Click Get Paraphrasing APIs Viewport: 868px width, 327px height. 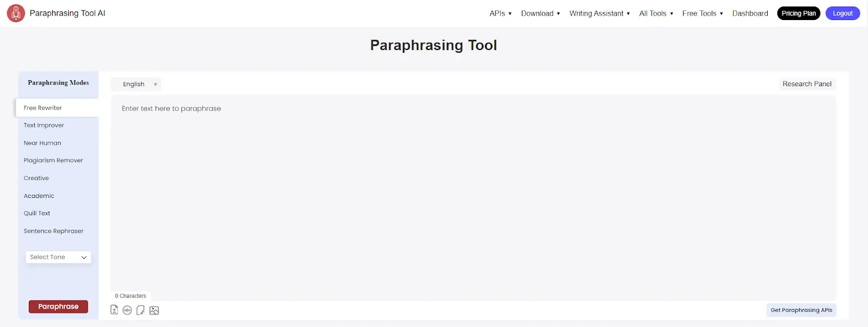(x=801, y=310)
